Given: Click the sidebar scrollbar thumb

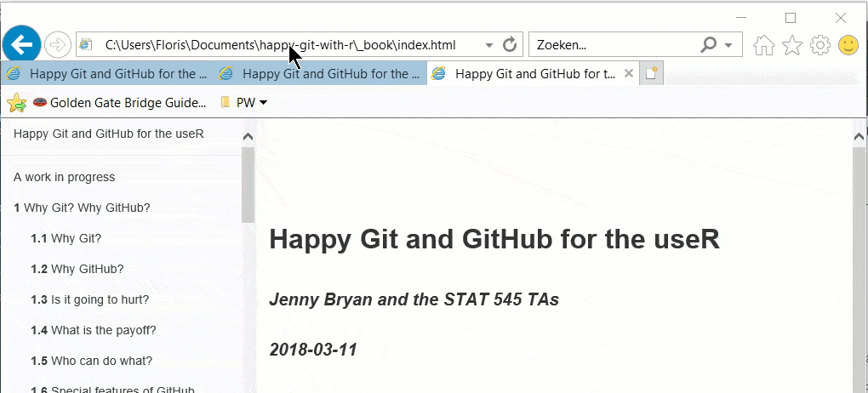Looking at the screenshot, I should (248, 185).
